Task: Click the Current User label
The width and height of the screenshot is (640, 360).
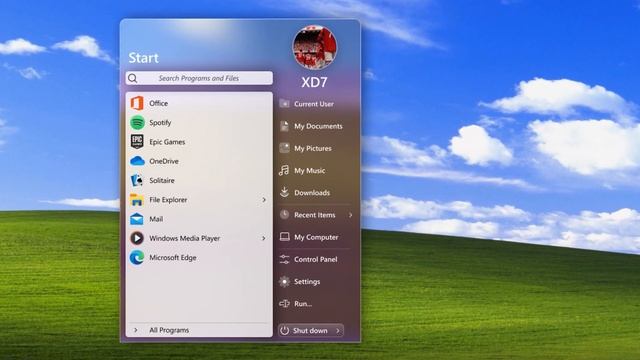Action: pos(313,104)
